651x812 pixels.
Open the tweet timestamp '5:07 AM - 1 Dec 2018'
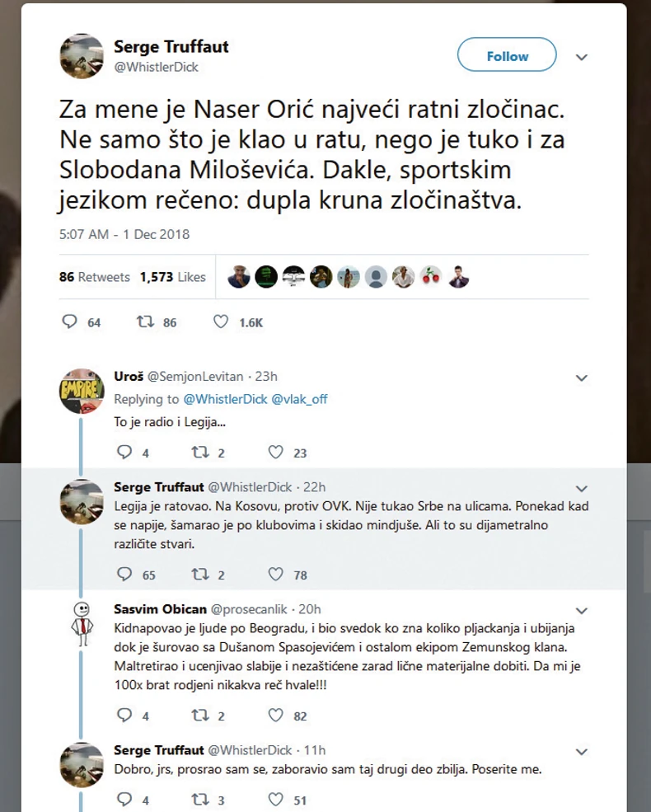point(124,234)
